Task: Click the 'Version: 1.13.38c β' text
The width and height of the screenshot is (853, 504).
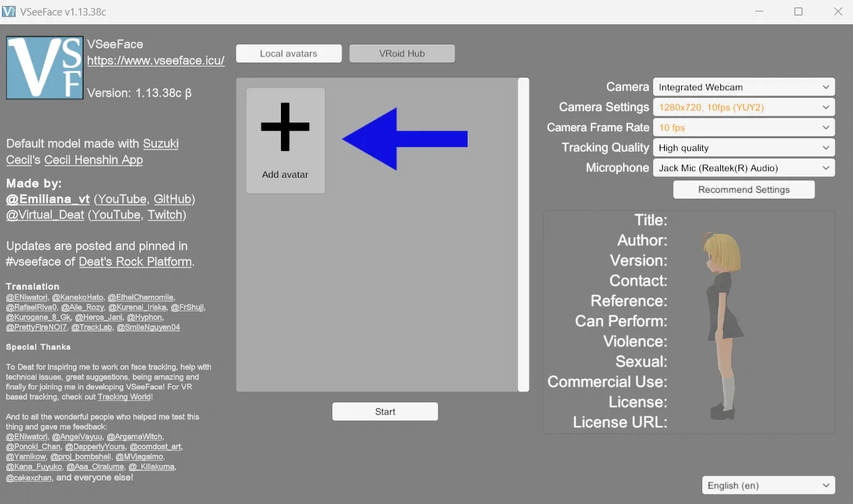Action: click(139, 93)
